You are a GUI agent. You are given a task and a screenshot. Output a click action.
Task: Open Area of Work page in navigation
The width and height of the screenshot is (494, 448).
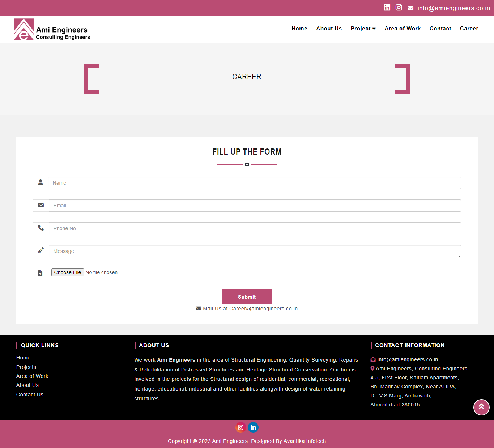(403, 29)
